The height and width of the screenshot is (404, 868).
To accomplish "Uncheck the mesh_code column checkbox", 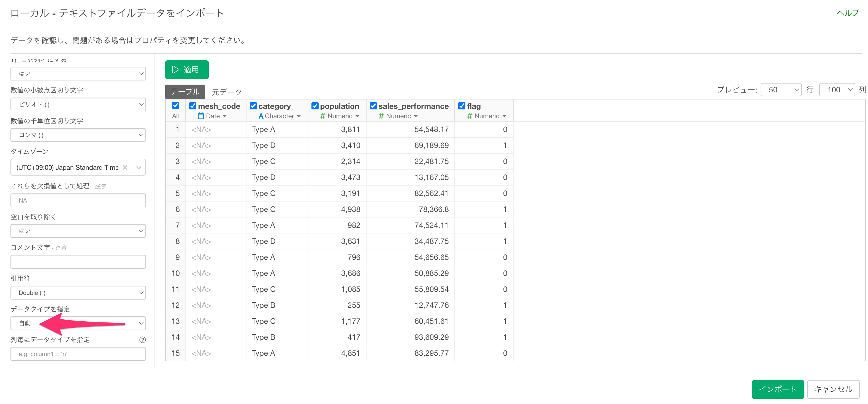I will (193, 106).
